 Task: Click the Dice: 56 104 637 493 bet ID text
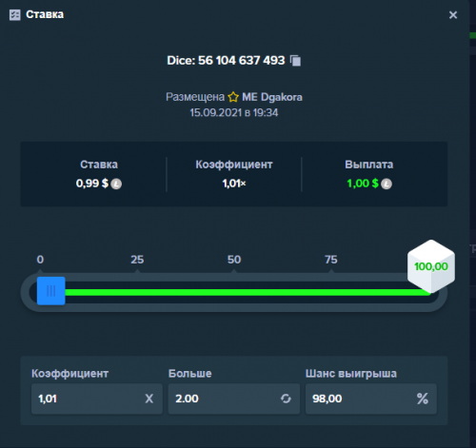tap(226, 60)
